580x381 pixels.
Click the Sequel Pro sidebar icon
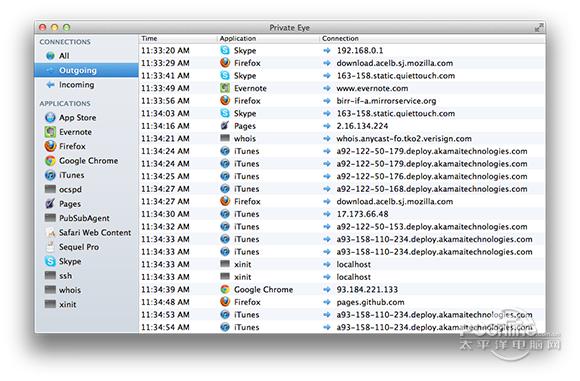tap(50, 247)
